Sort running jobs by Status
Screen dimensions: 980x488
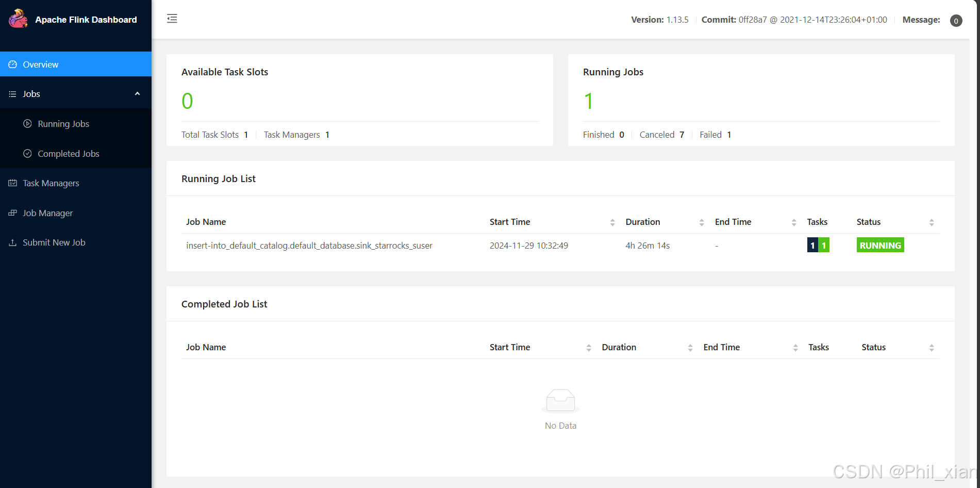[x=932, y=222]
